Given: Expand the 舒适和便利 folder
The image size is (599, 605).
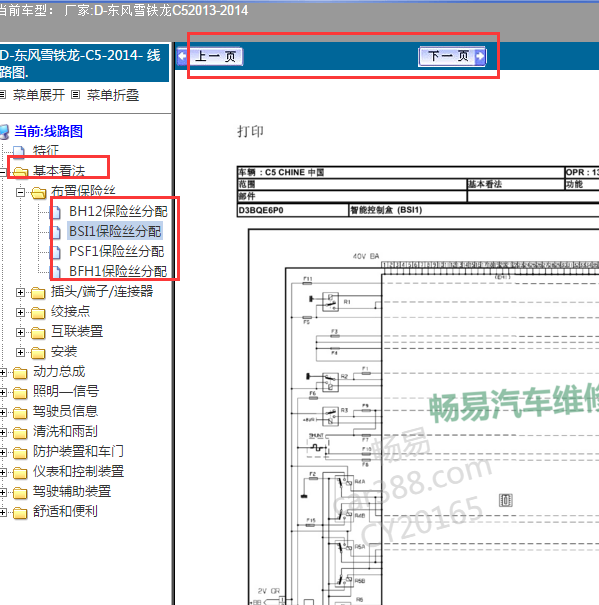Looking at the screenshot, I should coord(3,513).
